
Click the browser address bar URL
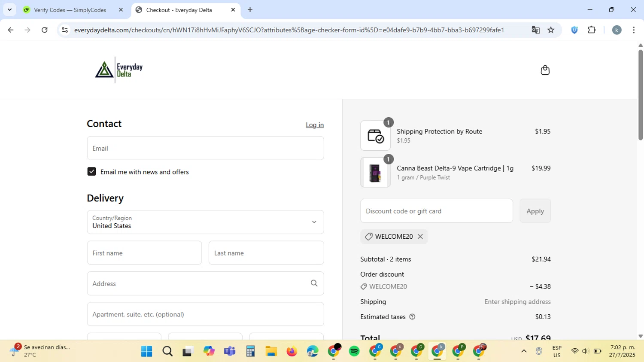289,30
